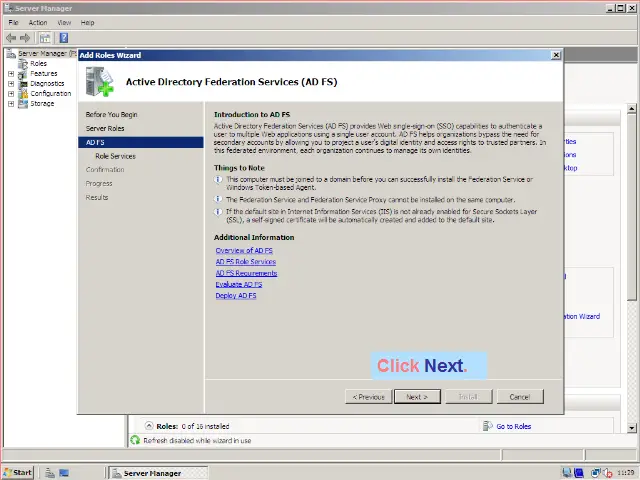Click Server Manager taskbar button
The height and width of the screenshot is (480, 640).
point(159,473)
